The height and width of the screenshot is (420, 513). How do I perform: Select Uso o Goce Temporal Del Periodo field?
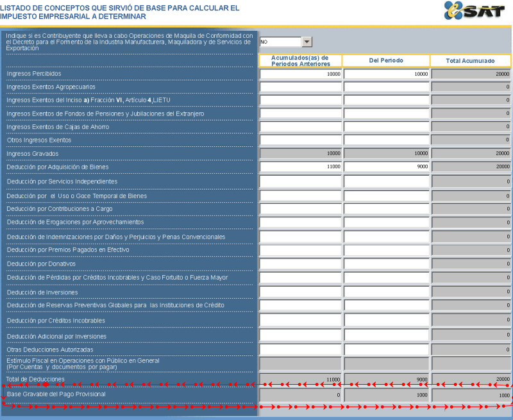387,196
